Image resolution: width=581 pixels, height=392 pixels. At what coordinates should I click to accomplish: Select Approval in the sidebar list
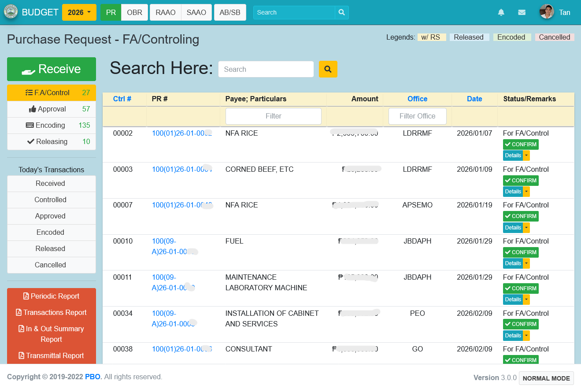52,109
